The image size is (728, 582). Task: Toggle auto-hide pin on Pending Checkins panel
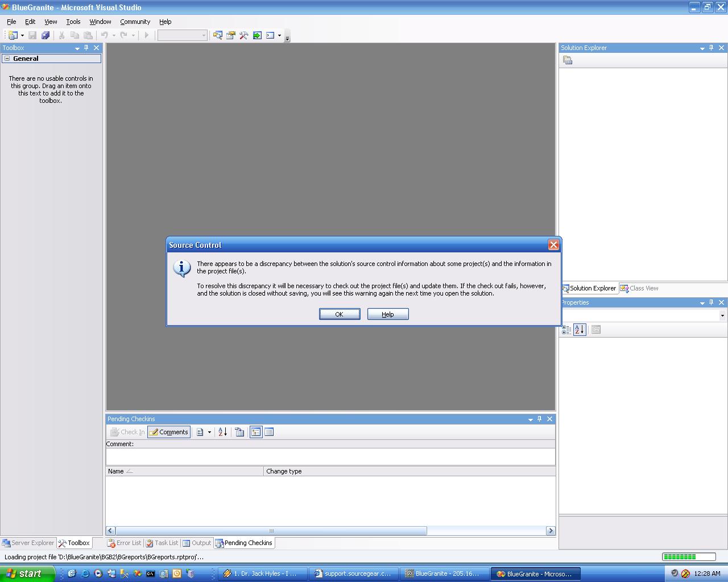540,419
